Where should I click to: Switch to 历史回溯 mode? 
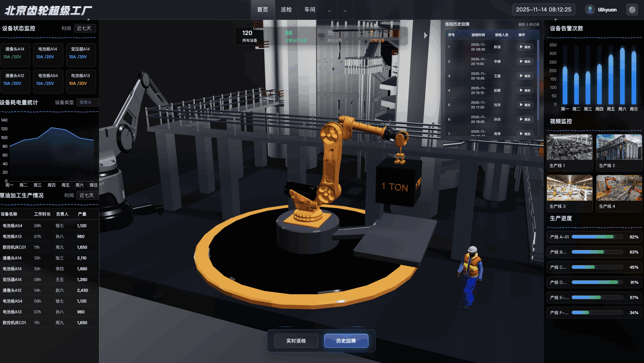346,341
